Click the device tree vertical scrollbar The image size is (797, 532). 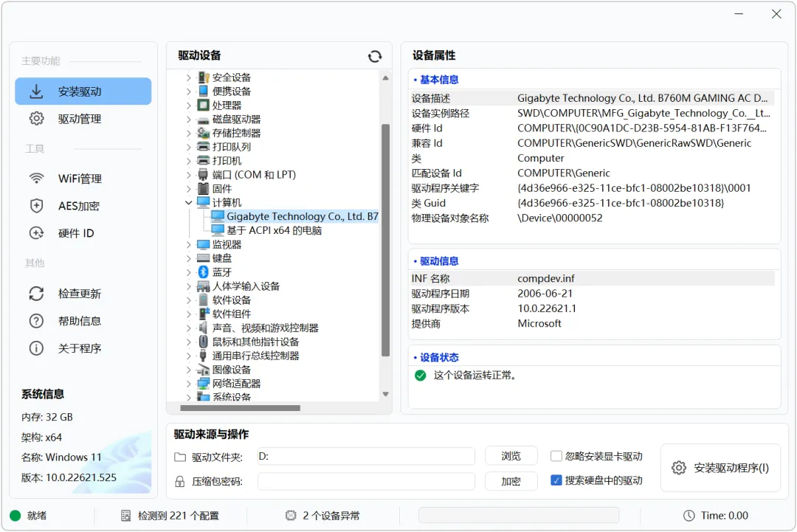[x=385, y=239]
